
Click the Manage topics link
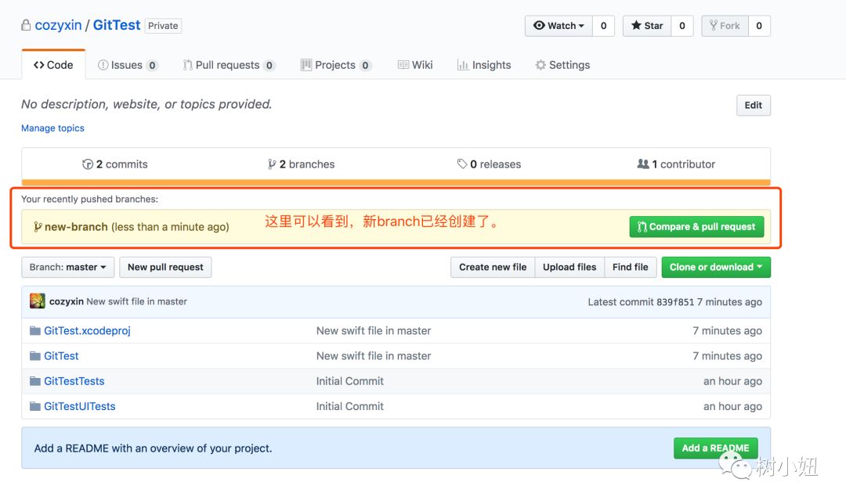pos(53,128)
